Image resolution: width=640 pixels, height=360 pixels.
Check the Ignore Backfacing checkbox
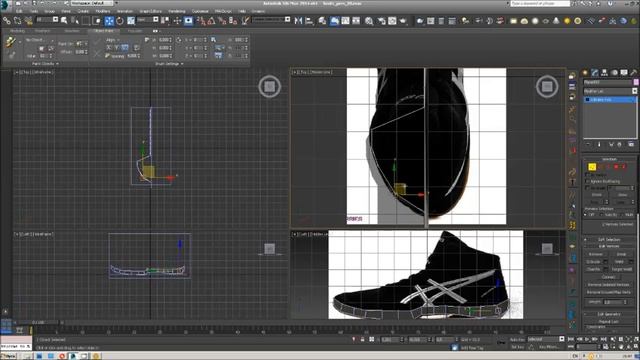click(588, 181)
